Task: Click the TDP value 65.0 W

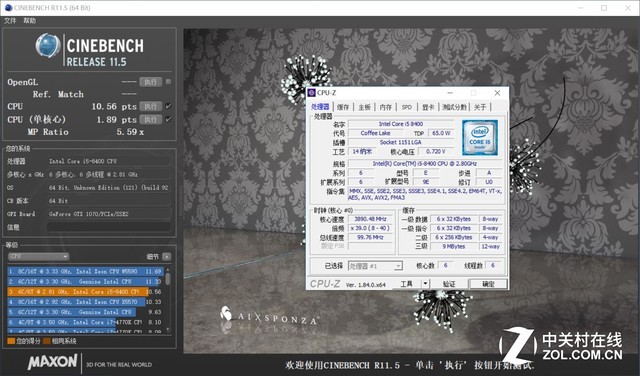Action: pyautogui.click(x=441, y=133)
